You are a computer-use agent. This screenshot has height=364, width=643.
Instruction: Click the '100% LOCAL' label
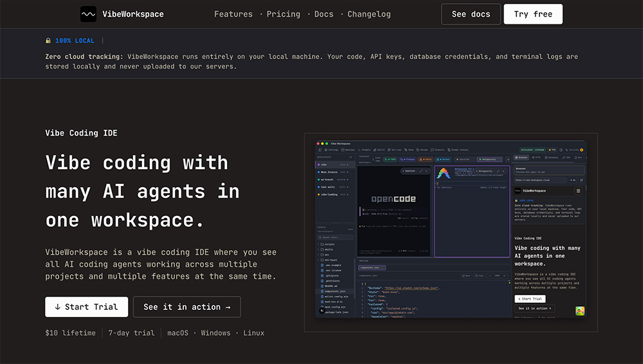pos(75,41)
